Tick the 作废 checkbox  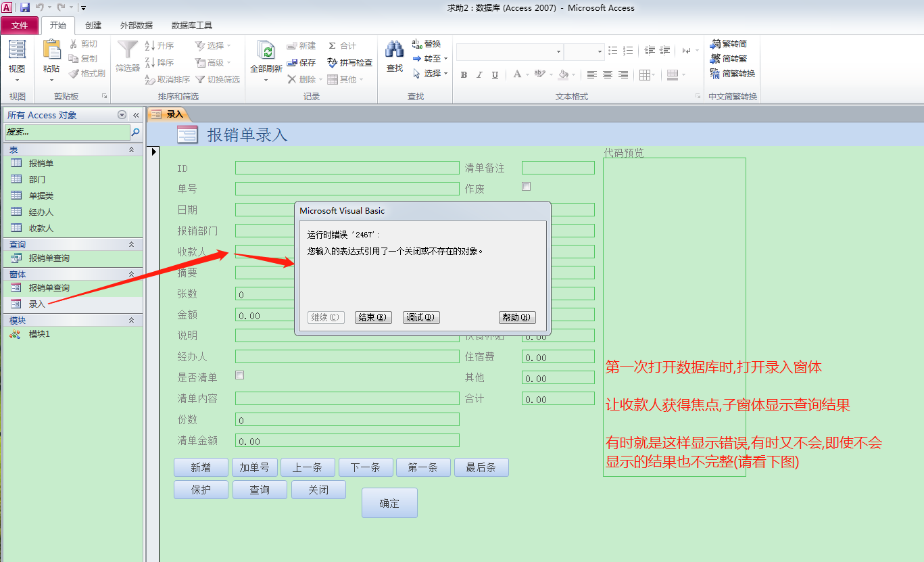coord(527,187)
